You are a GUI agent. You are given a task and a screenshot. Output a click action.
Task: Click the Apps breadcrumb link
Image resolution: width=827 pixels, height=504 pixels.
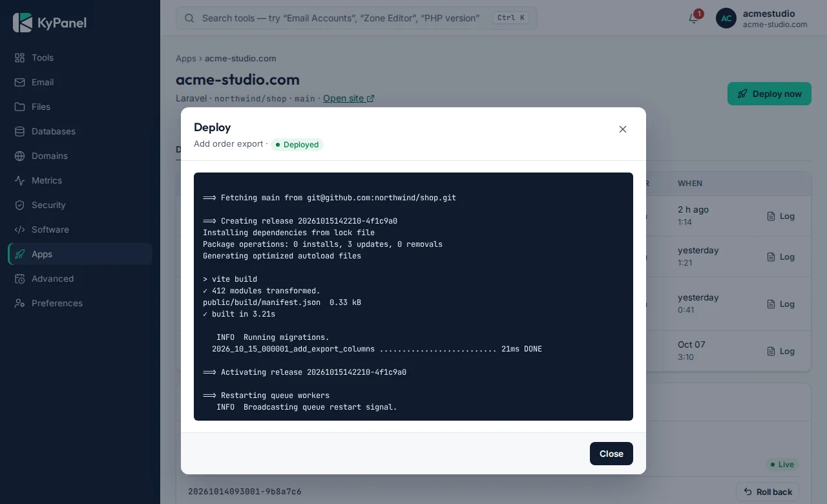tap(186, 58)
